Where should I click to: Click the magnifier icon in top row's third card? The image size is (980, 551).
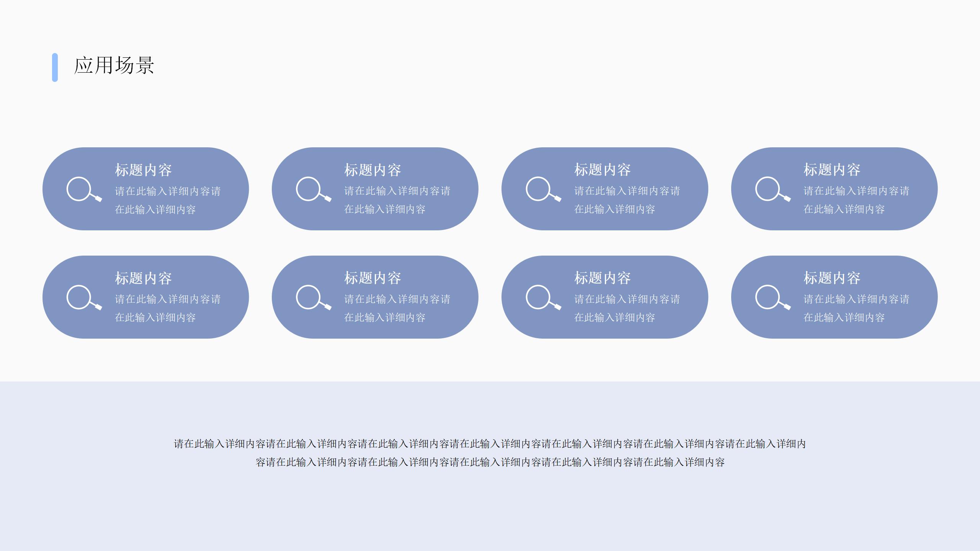point(544,189)
